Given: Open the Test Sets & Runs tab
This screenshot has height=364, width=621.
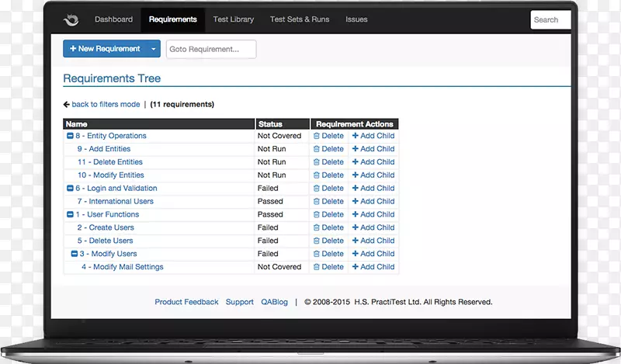Looking at the screenshot, I should click(x=300, y=19).
